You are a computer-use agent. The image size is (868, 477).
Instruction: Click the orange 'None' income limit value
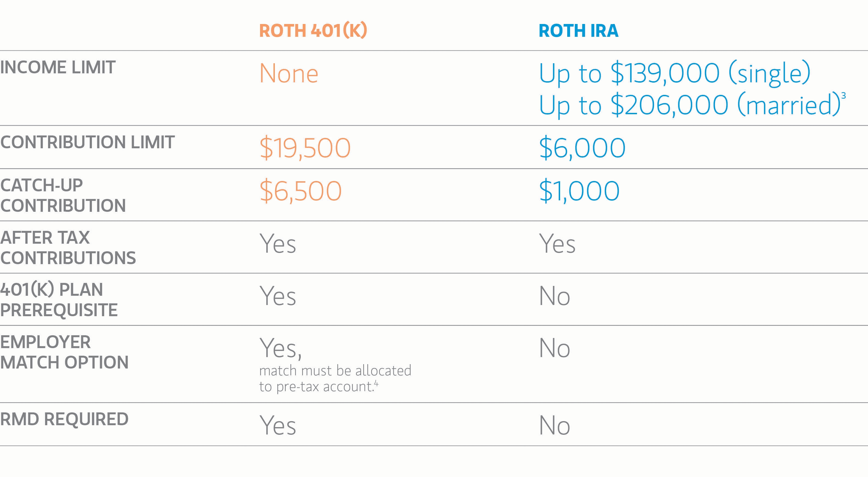(x=289, y=73)
